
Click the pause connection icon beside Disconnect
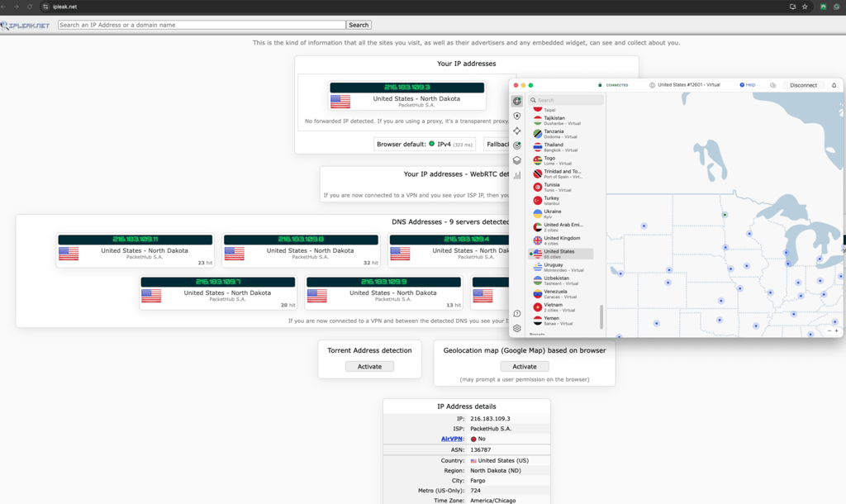coord(773,85)
